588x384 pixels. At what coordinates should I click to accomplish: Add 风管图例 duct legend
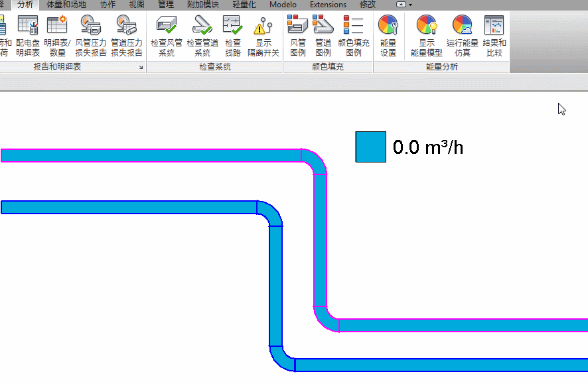click(x=298, y=36)
